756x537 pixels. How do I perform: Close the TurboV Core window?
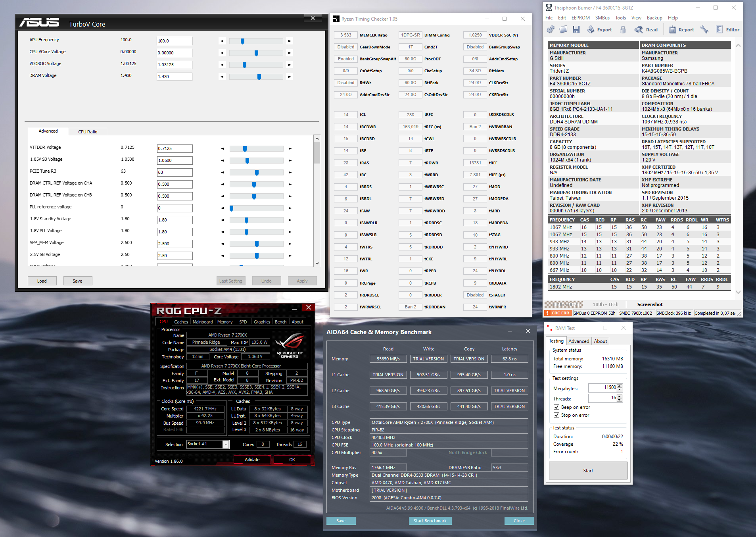click(x=313, y=18)
